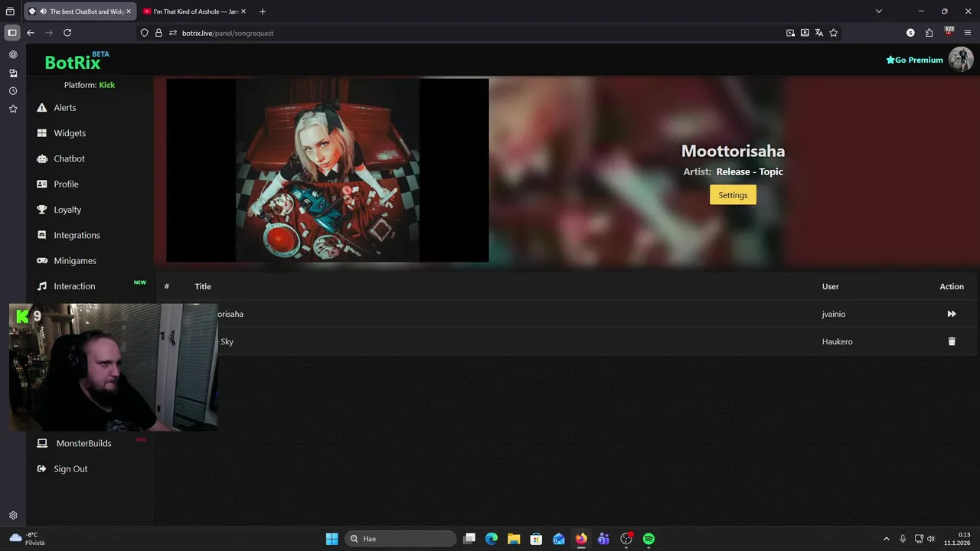Click the Sign Out icon
The width and height of the screenshot is (980, 551).
point(42,469)
